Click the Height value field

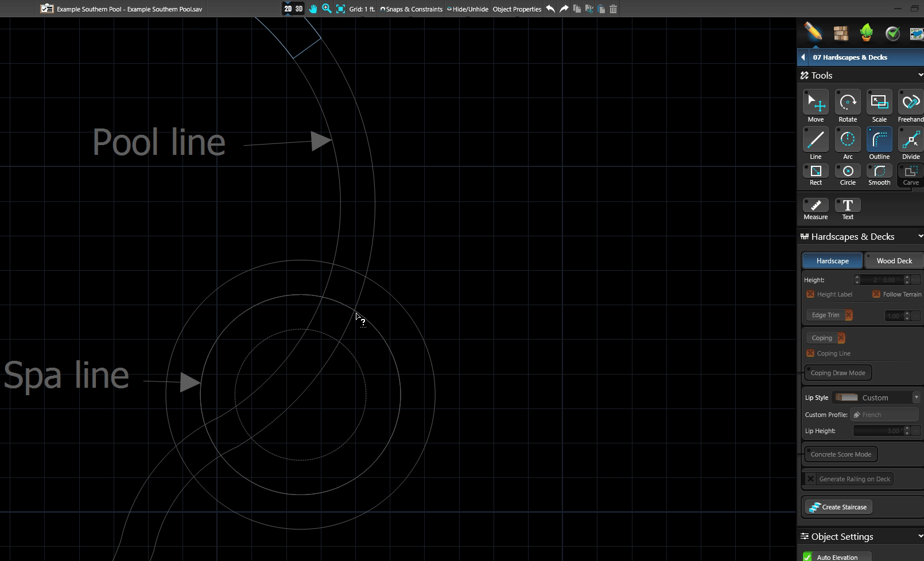882,280
